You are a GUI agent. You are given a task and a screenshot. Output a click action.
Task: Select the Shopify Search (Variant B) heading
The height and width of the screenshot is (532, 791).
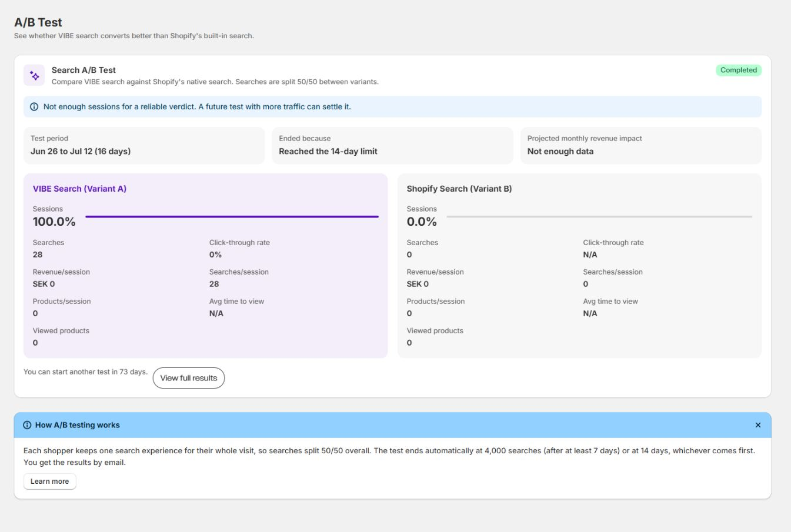459,189
